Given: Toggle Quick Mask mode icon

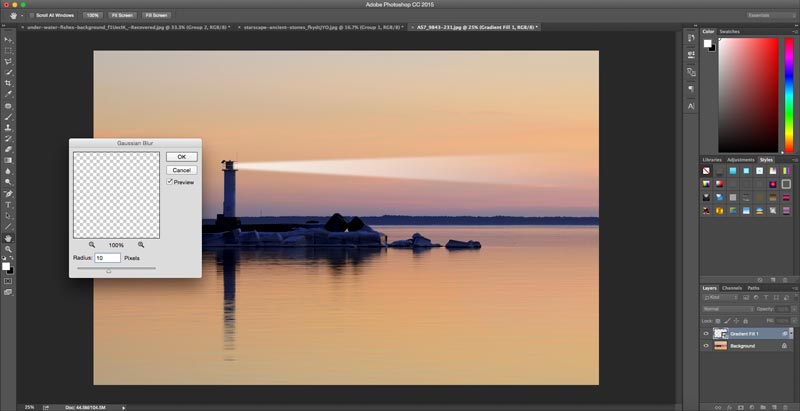Looking at the screenshot, I should (8, 281).
